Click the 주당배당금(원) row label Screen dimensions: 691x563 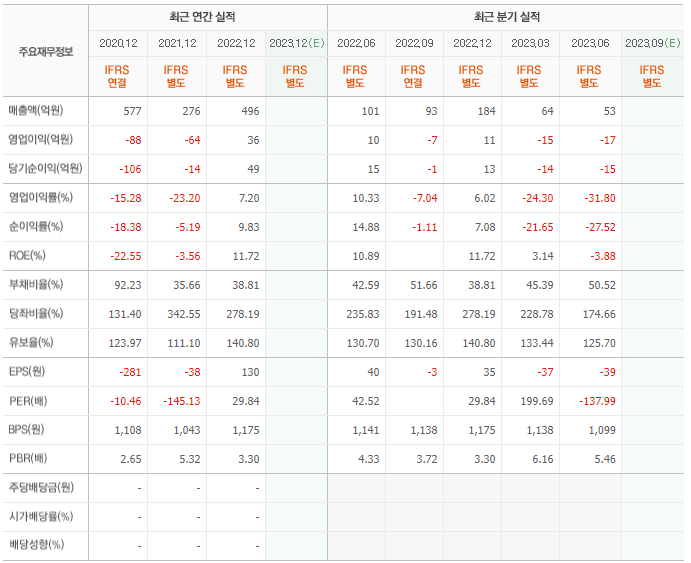(x=41, y=488)
